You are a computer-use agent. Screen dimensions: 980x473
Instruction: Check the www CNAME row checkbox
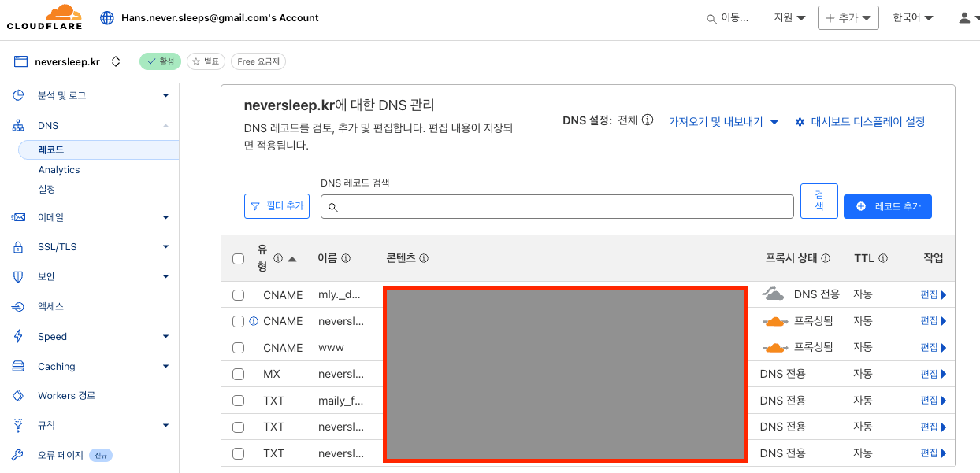coord(239,348)
